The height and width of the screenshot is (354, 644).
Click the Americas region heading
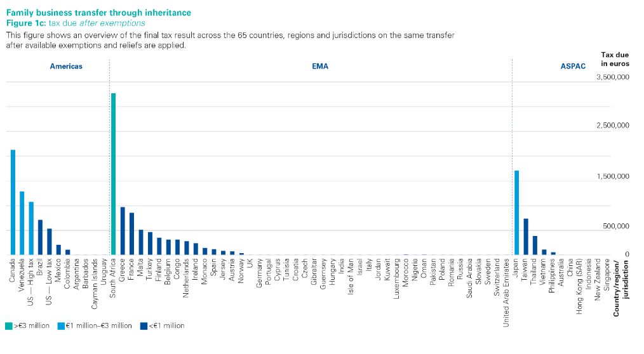click(x=66, y=66)
